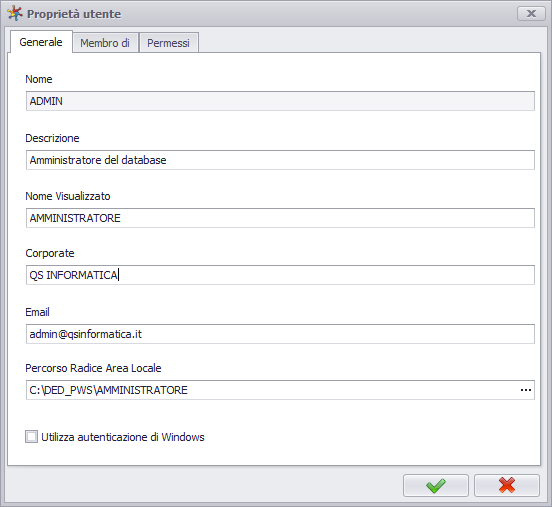This screenshot has height=507, width=552.
Task: Click into the Corporate field
Action: pyautogui.click(x=280, y=275)
